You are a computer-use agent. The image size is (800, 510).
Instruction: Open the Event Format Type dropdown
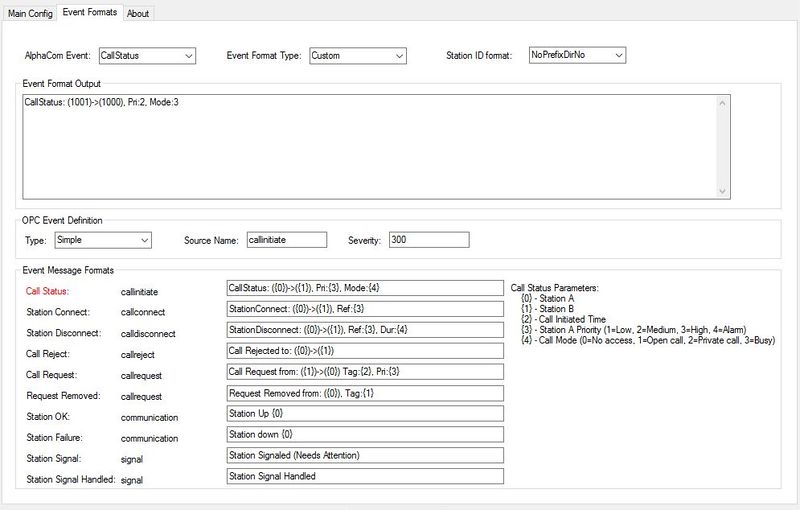click(x=357, y=56)
